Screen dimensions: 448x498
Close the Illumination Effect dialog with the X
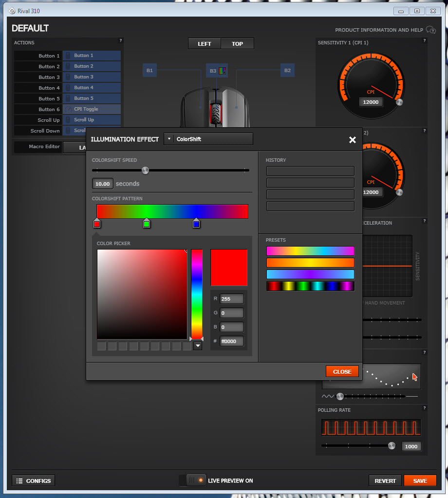(x=353, y=140)
